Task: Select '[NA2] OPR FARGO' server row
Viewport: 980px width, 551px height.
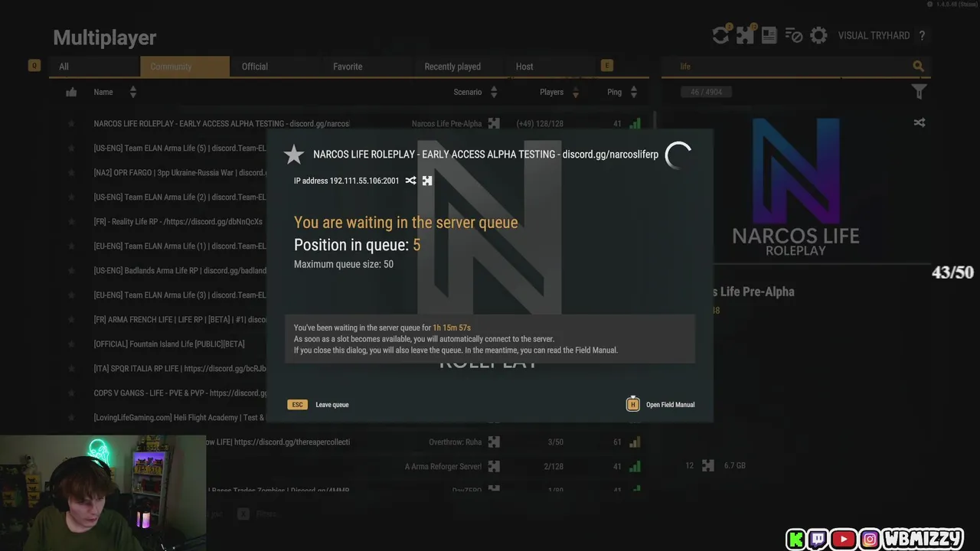Action: click(x=180, y=172)
